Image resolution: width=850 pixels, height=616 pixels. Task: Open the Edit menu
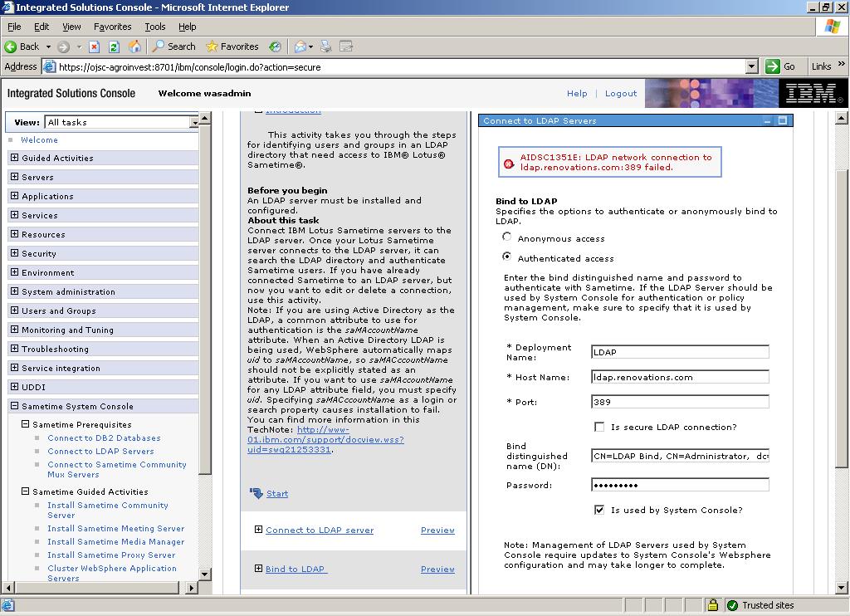[42, 27]
